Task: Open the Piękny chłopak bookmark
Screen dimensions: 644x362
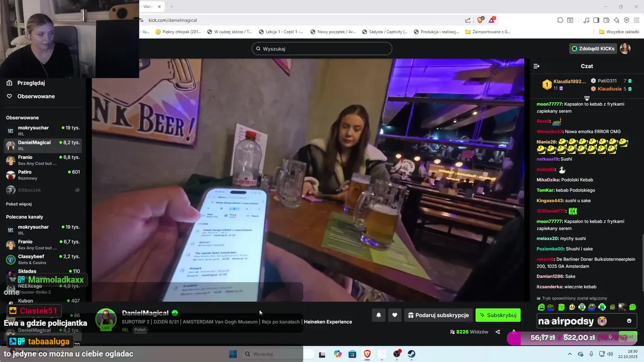Action: click(178, 32)
